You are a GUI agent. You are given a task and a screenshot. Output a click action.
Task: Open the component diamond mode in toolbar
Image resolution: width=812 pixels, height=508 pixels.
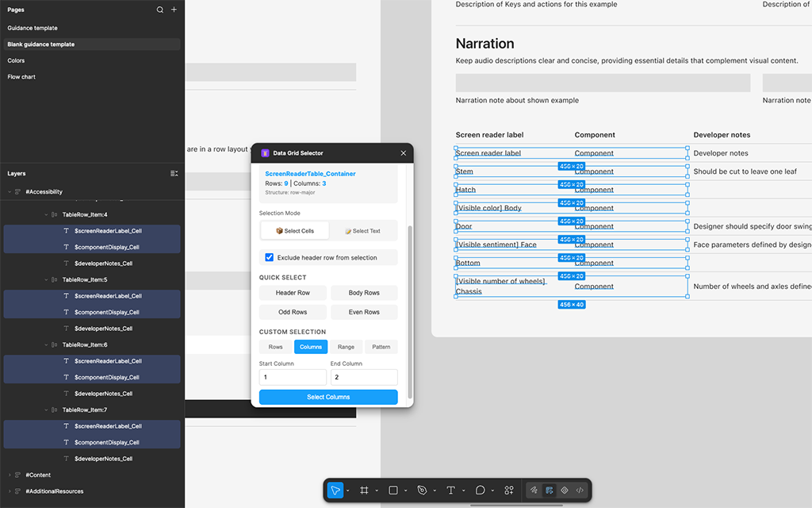coord(565,491)
